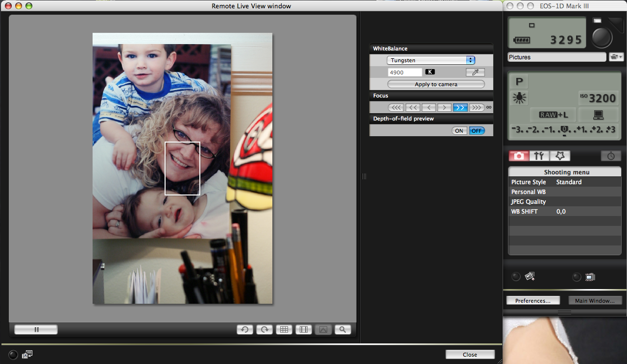Open the self-timer settings icon
The height and width of the screenshot is (364, 627).
coord(611,156)
